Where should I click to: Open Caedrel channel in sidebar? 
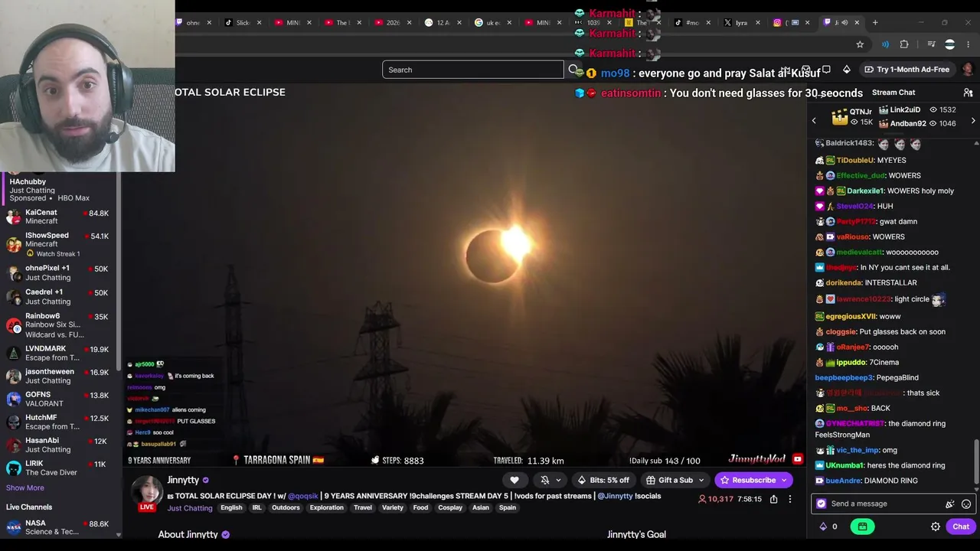coord(60,297)
